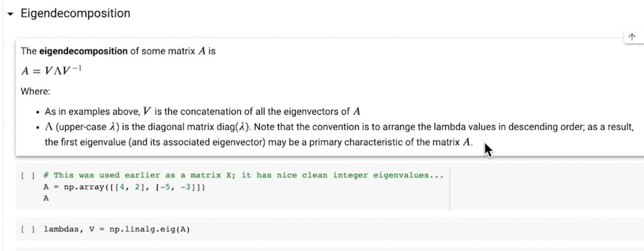Image resolution: width=644 pixels, height=251 pixels.
Task: Click empty area right of first code cell divider
Action: (x=542, y=190)
